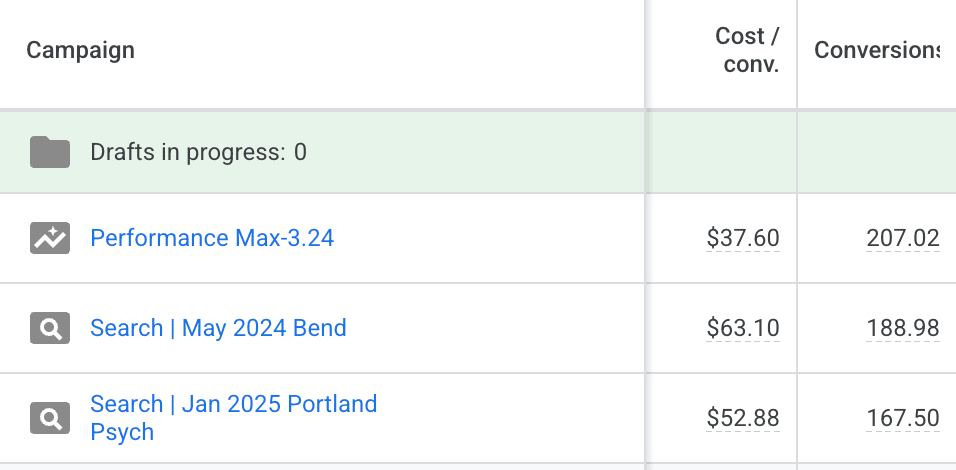Click the search icon beside Jan 2025 Portland Psych

(x=49, y=418)
